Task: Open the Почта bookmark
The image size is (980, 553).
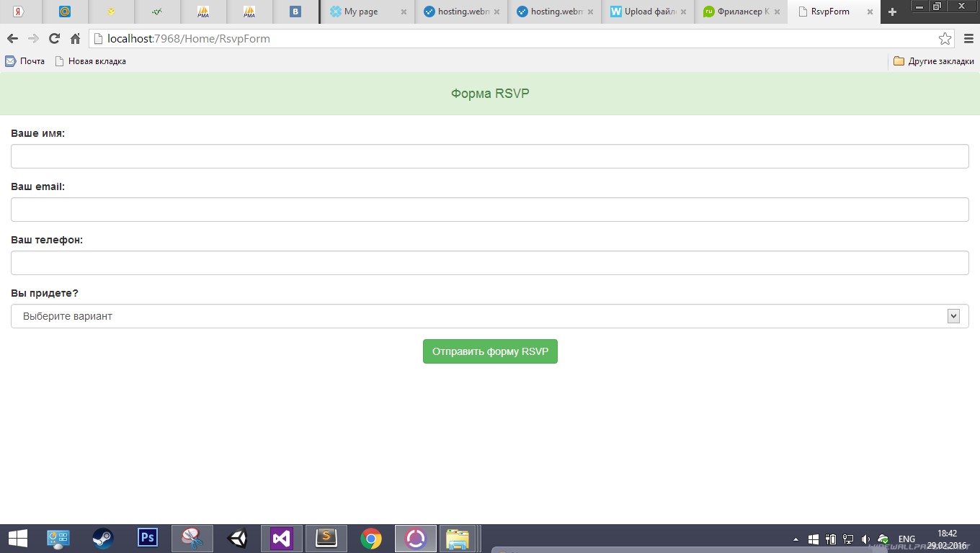Action: [x=25, y=61]
